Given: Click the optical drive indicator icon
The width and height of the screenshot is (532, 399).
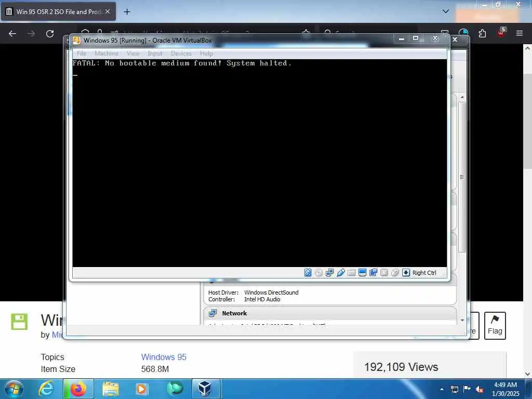Looking at the screenshot, I should 318,272.
